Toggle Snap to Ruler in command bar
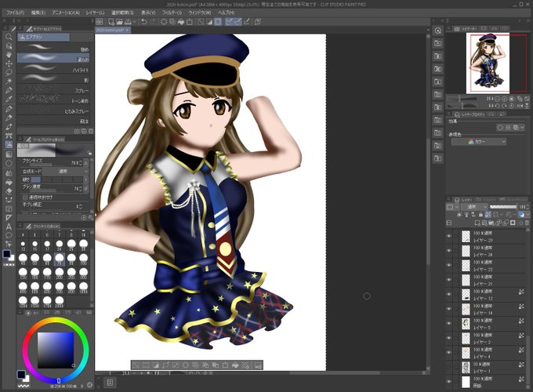 click(230, 22)
